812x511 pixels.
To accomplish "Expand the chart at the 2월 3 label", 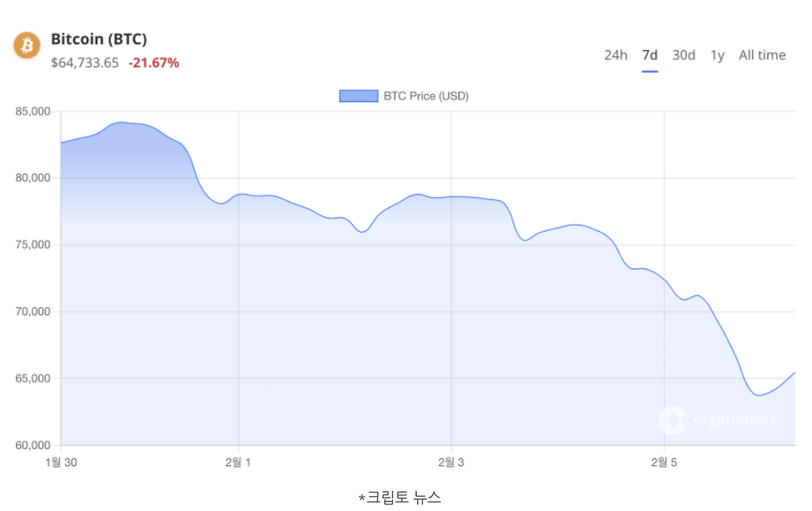I will pos(450,463).
